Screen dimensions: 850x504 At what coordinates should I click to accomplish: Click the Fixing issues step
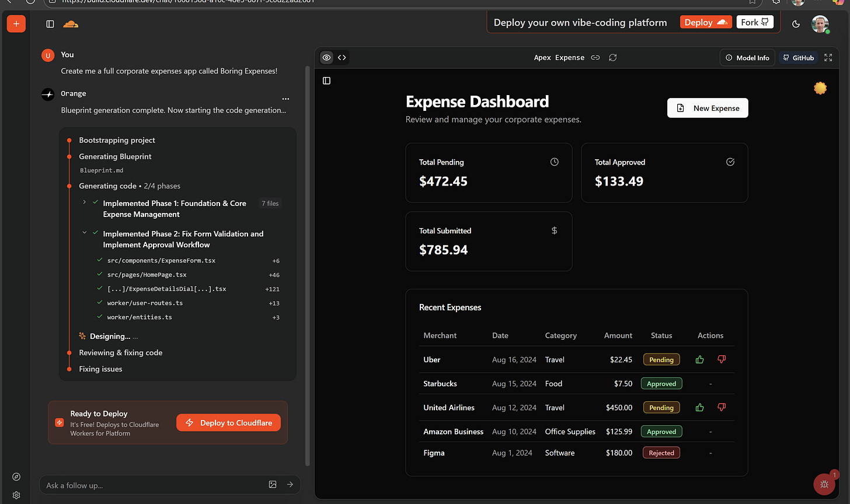tap(101, 369)
